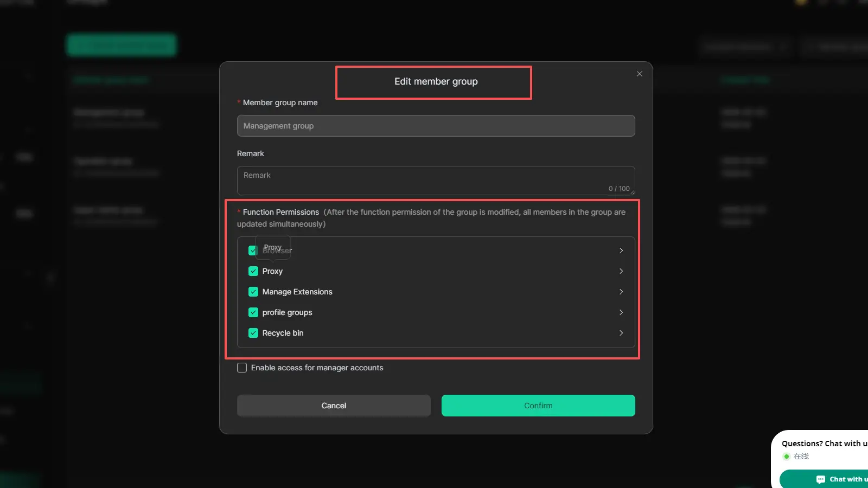Disable the Manage Extensions checkbox
Image resolution: width=868 pixels, height=488 pixels.
click(253, 292)
